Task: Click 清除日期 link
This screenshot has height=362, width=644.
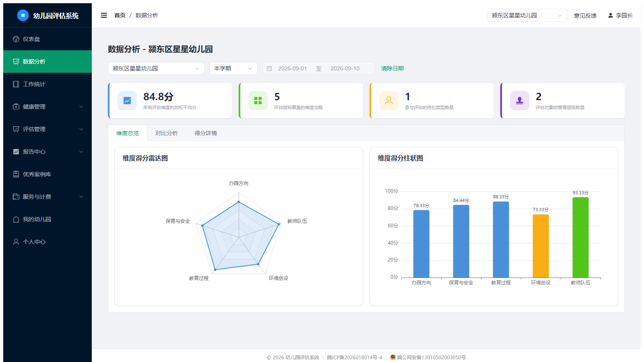Action: [x=392, y=68]
